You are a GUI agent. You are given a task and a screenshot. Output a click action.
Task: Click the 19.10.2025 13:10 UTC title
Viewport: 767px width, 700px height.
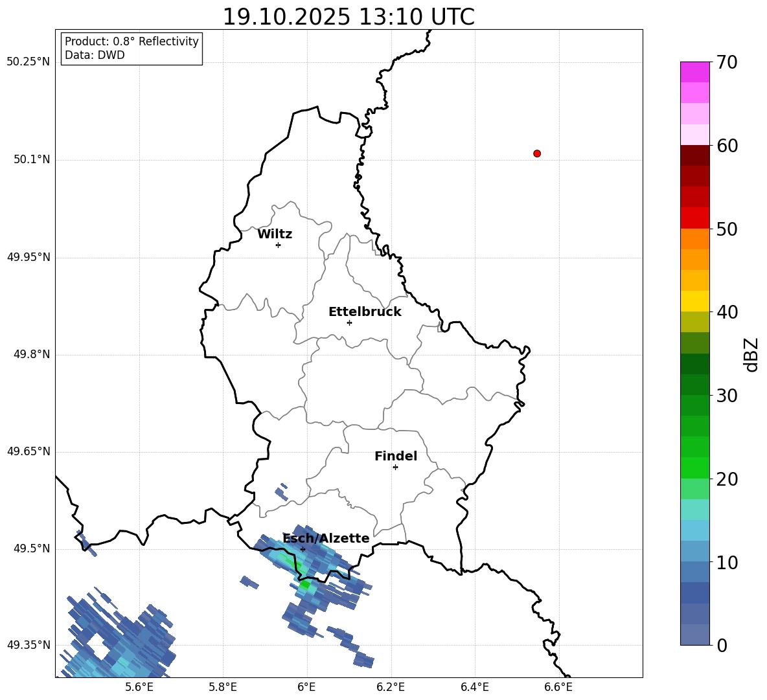(349, 17)
